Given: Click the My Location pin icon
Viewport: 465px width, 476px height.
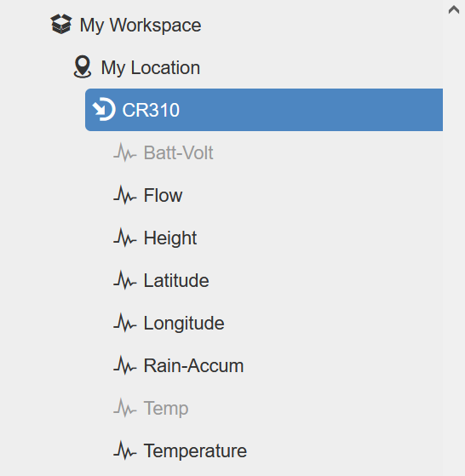Looking at the screenshot, I should click(x=83, y=66).
